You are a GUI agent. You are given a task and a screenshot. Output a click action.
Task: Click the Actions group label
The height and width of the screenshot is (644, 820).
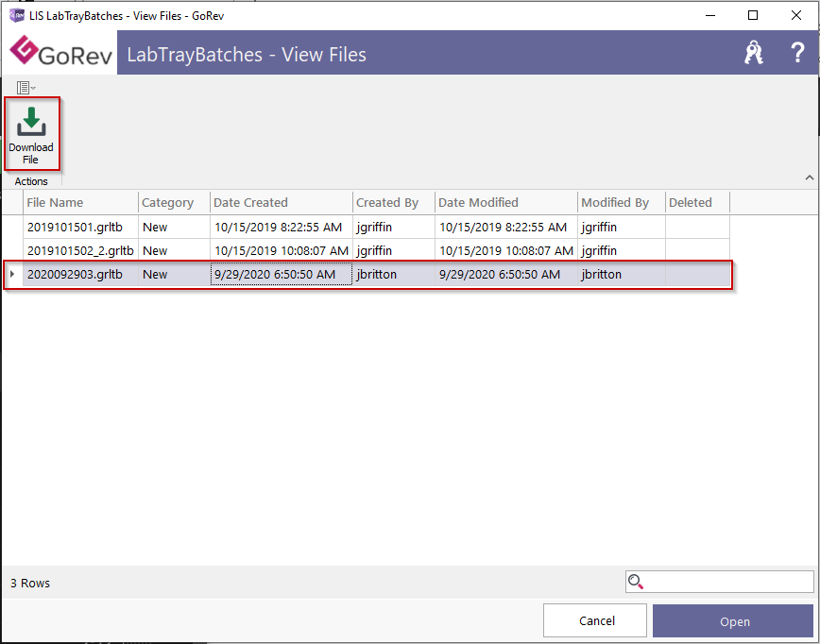pos(31,181)
